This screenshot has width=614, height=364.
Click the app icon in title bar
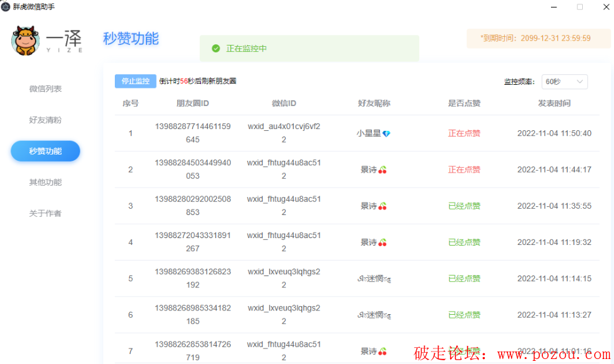[x=6, y=7]
